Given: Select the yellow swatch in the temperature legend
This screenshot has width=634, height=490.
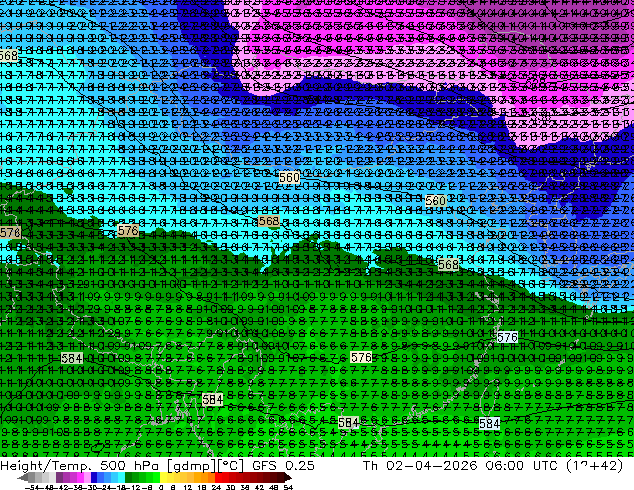Looking at the screenshot, I should (163, 477).
